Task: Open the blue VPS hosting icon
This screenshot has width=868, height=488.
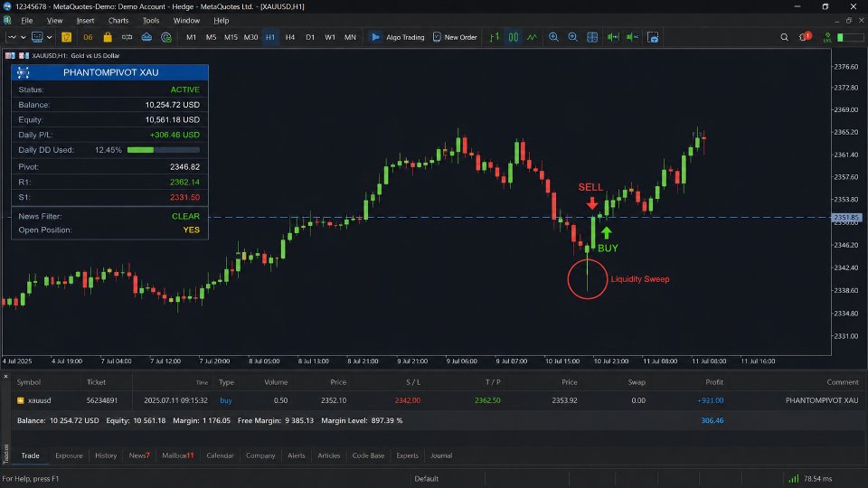Action: point(146,37)
